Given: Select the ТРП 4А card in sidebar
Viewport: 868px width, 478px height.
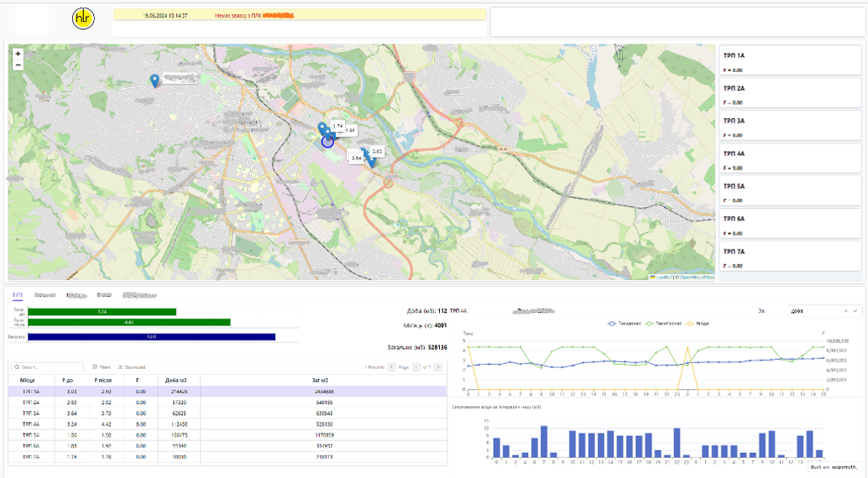Looking at the screenshot, I should point(790,159).
